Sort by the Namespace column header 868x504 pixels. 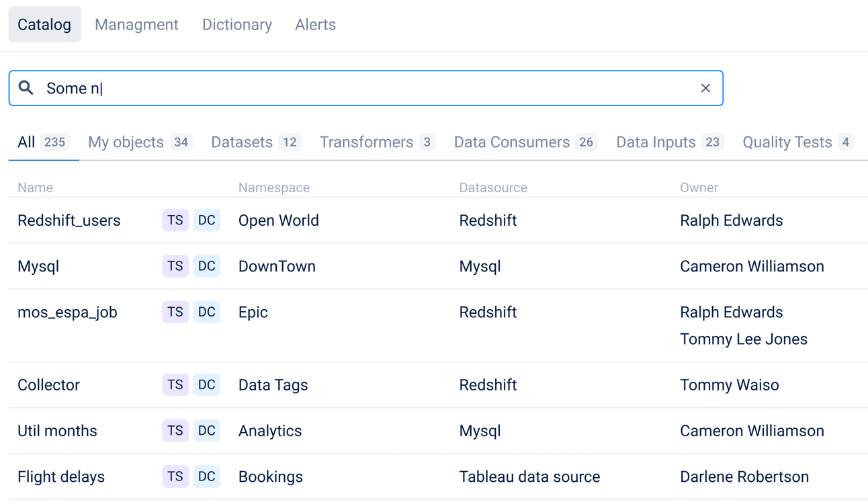tap(274, 187)
